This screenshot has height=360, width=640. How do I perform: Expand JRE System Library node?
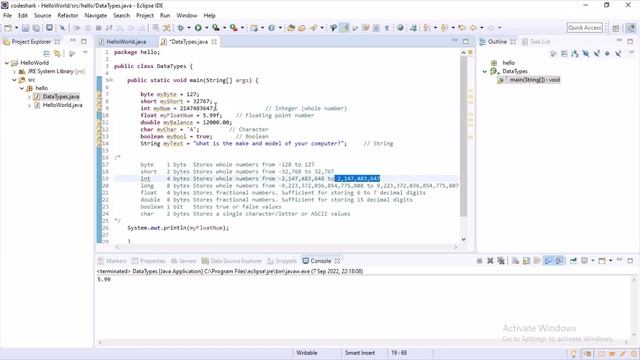(15, 71)
